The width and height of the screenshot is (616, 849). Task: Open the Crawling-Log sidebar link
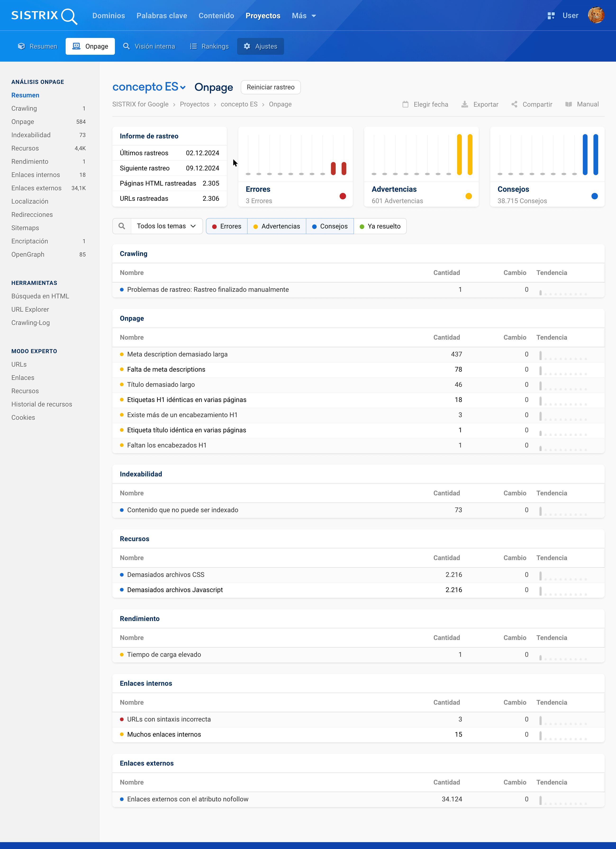(x=30, y=323)
